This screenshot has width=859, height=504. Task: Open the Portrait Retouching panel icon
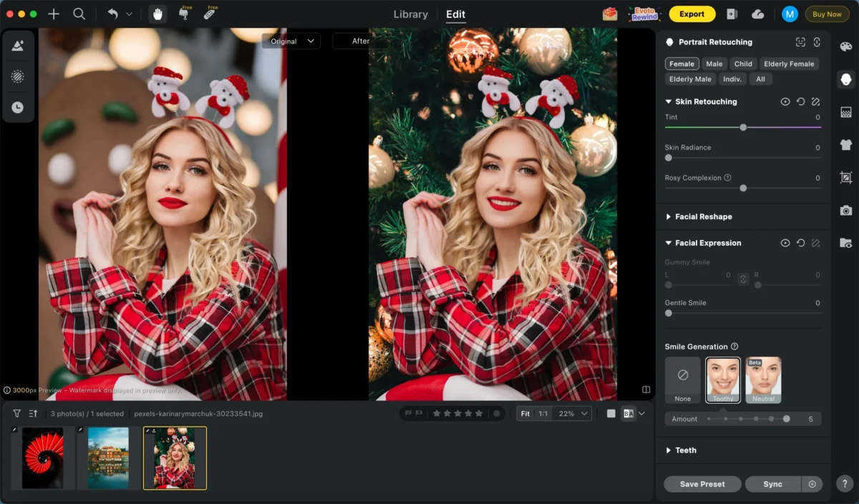(x=845, y=79)
